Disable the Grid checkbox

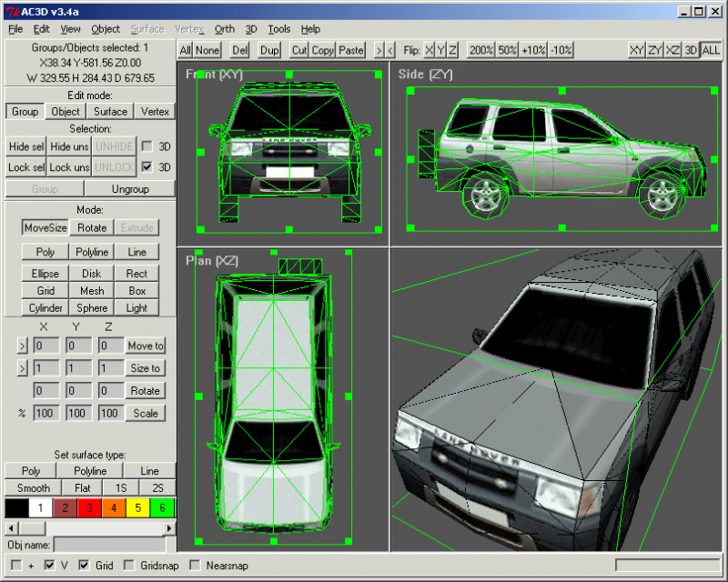tap(84, 566)
